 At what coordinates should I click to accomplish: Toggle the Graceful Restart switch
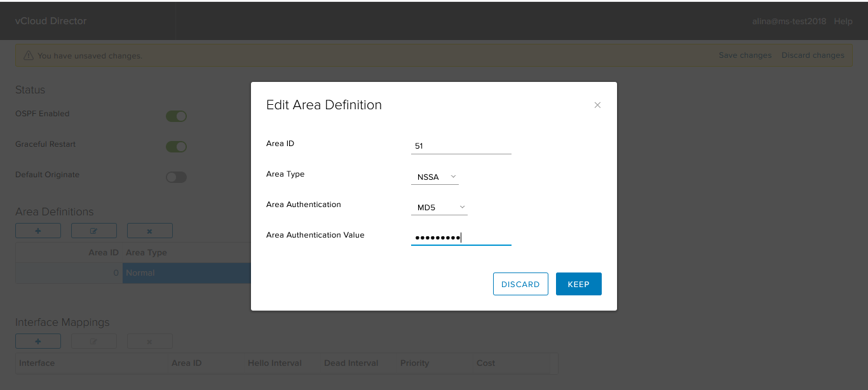[176, 147]
